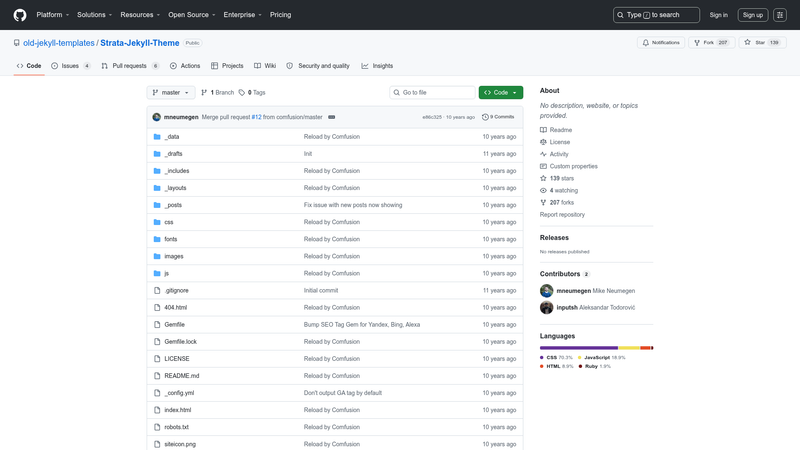Click the repository icon beside old-jekyll-templates
The width and height of the screenshot is (800, 450).
coord(17,43)
